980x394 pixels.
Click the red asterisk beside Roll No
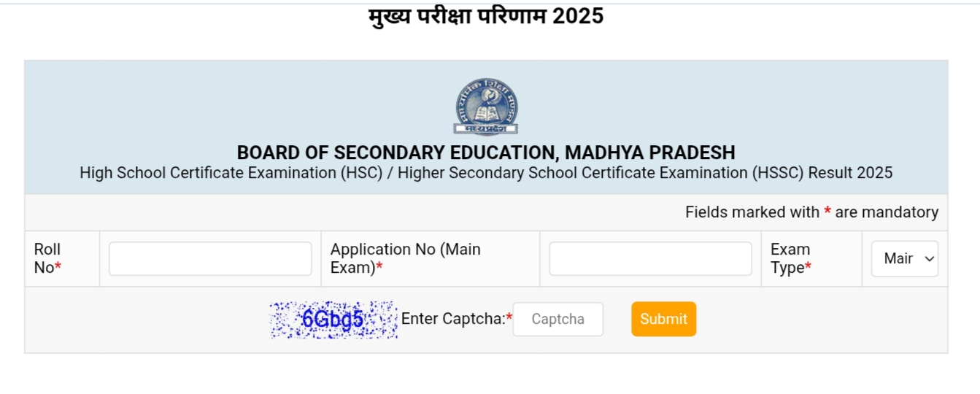tap(58, 267)
